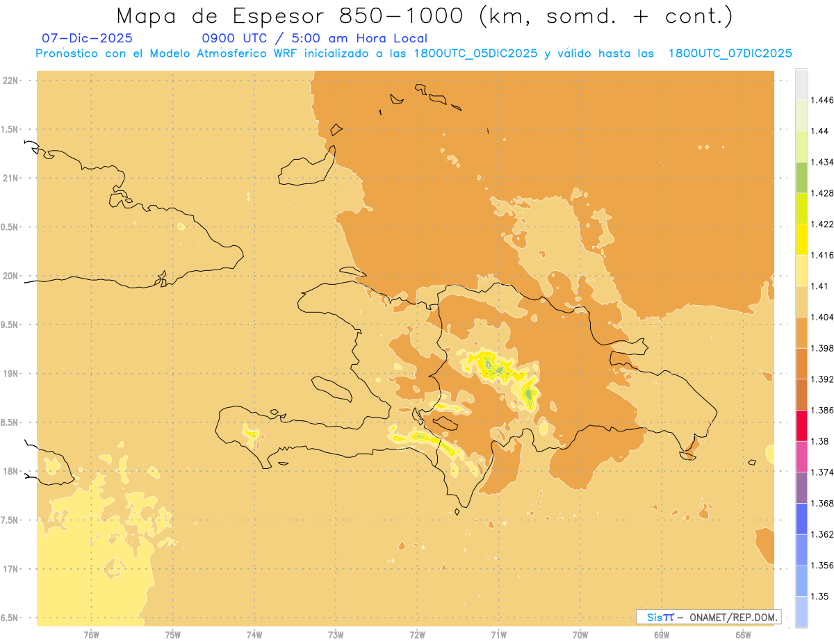Click the bright yellow segment between 1.416 and 1.422
The width and height of the screenshot is (834, 644).
(x=801, y=240)
